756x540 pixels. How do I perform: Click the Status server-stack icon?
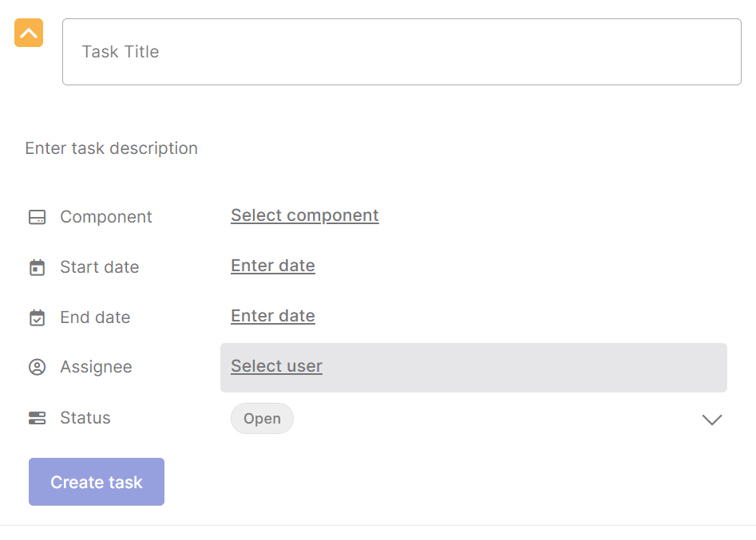coord(38,418)
